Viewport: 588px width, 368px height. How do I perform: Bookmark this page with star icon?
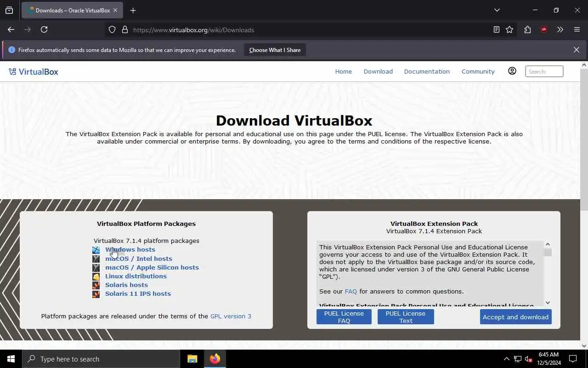[509, 30]
